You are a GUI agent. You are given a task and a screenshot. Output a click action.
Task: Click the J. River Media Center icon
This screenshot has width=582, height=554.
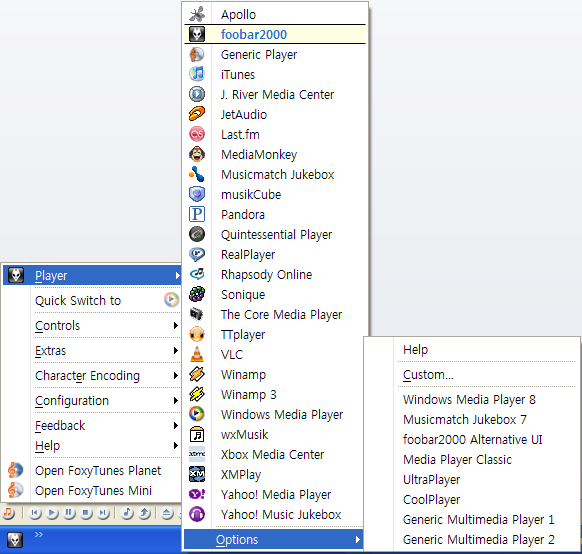197,94
